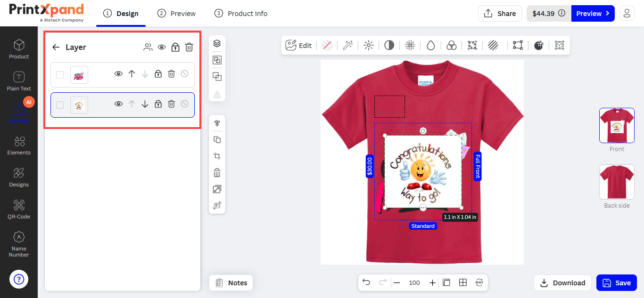
Task: Toggle lock on the second layer
Action: [158, 104]
